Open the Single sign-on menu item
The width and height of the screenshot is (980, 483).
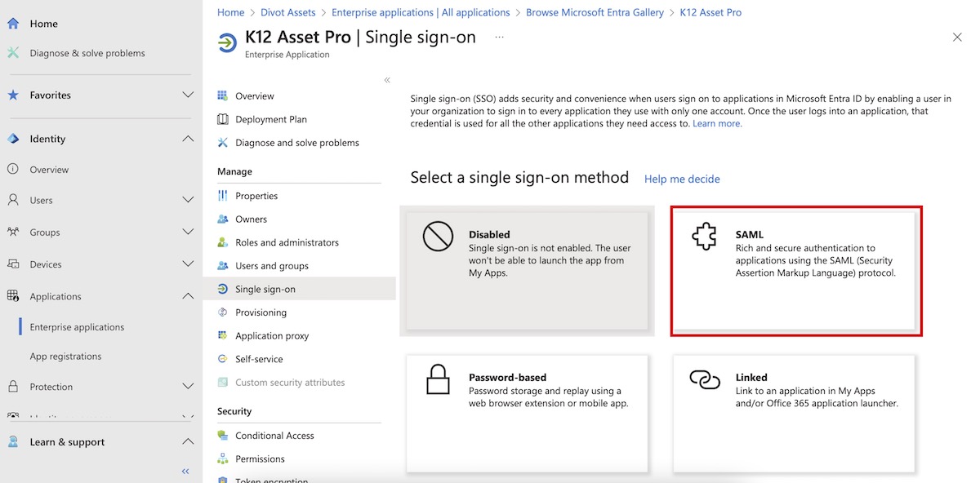(265, 289)
